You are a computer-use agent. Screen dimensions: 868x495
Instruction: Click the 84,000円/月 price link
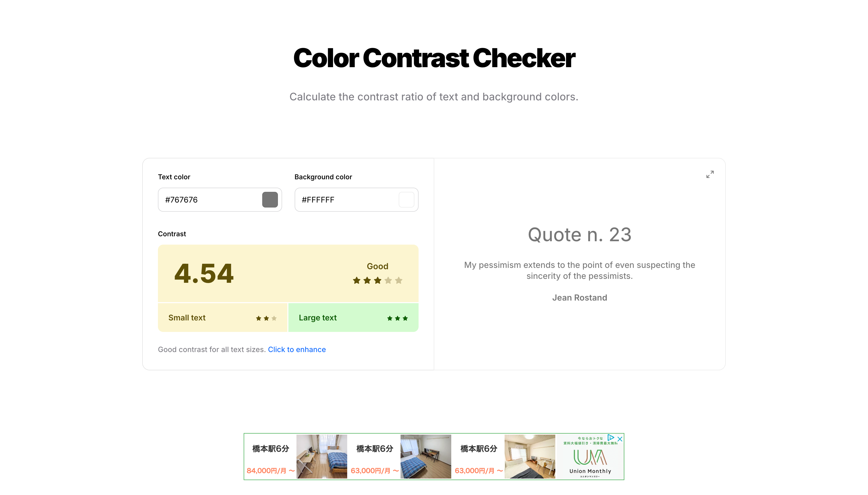[x=270, y=470]
